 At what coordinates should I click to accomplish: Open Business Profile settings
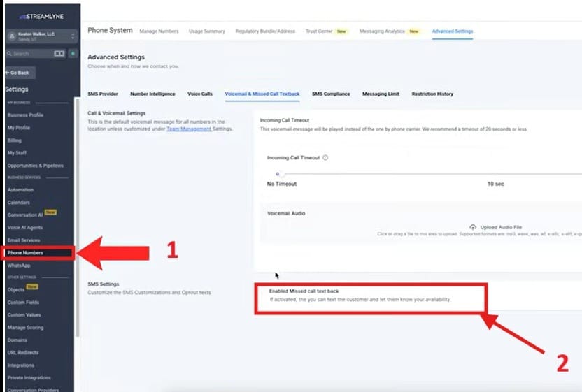tap(25, 115)
